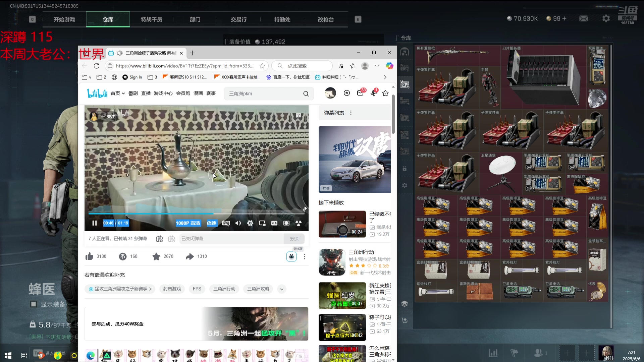Toggle web fullscreen mode in player
Screen dimensions: 644x362
(286, 223)
